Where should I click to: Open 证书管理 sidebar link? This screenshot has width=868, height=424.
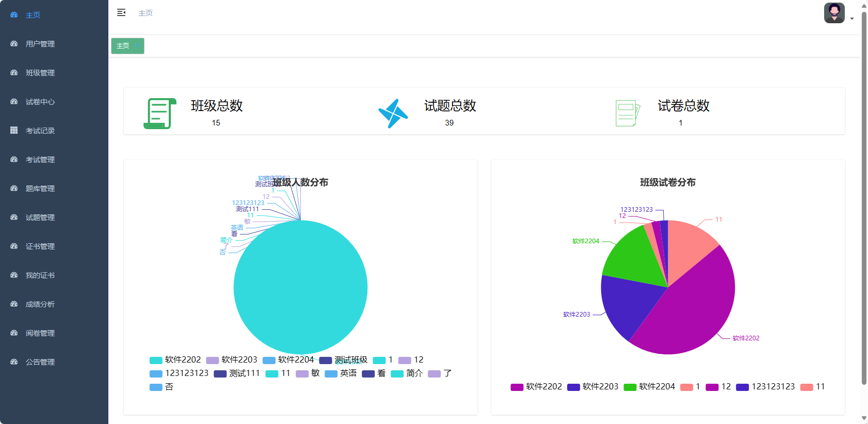tap(40, 246)
